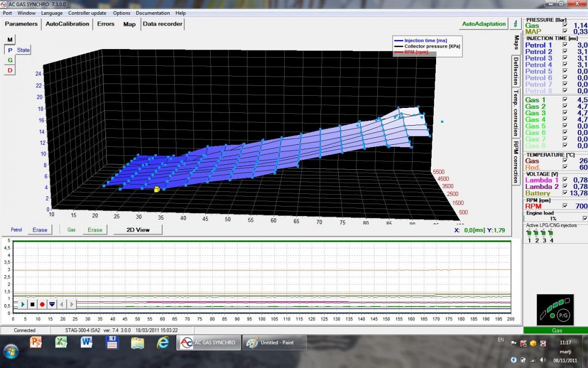This screenshot has height=368, width=588.
Task: Toggle the Lambda 1 voltage checkbox
Action: pos(565,180)
